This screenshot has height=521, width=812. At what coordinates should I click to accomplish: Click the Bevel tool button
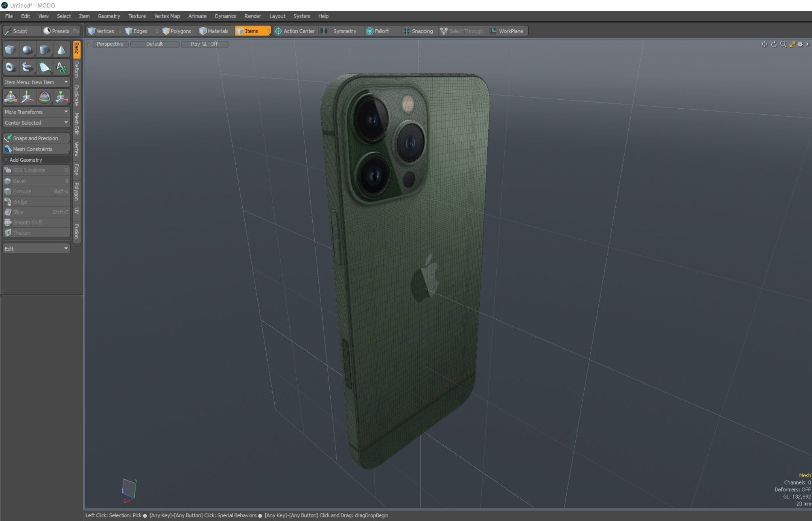pyautogui.click(x=36, y=181)
